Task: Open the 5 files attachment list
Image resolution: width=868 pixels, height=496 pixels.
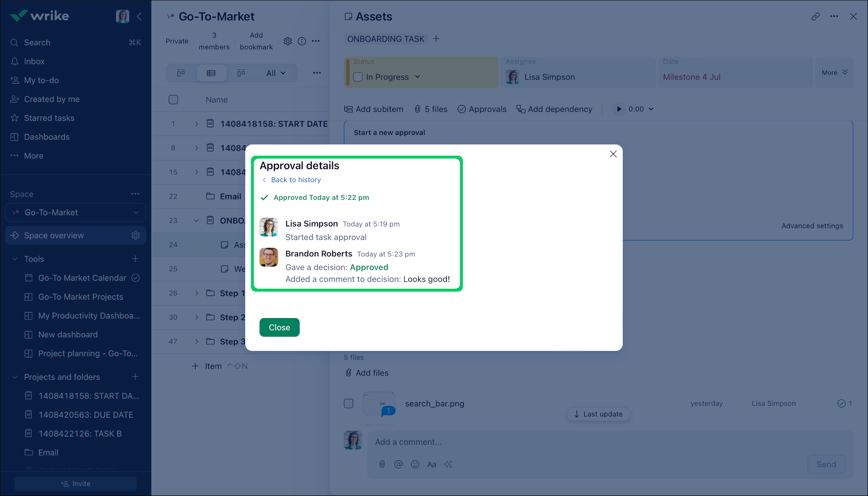Action: tap(431, 109)
